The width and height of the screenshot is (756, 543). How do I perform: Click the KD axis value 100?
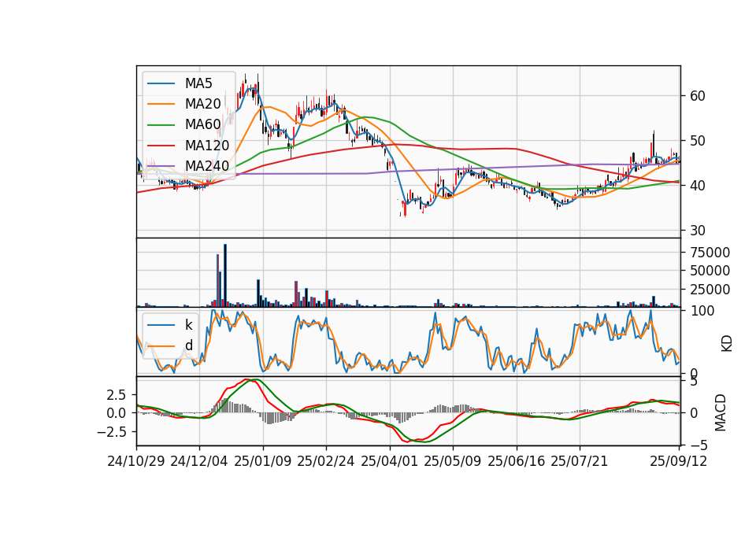coord(702,312)
